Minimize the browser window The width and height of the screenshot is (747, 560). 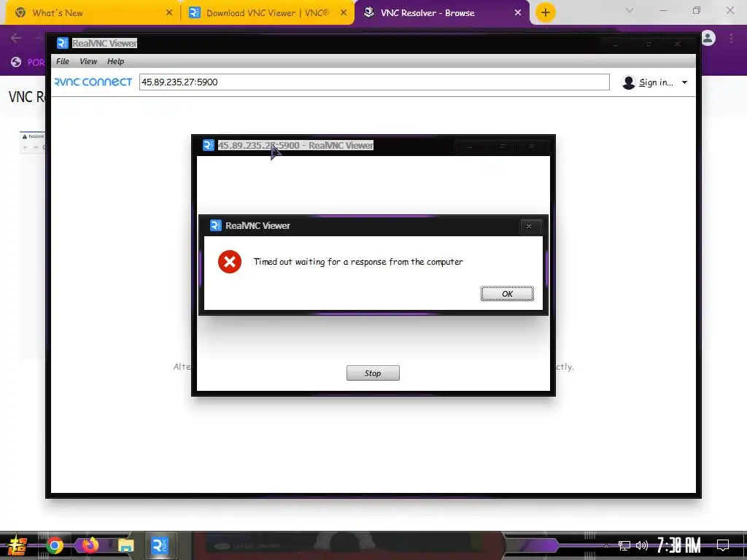click(662, 10)
